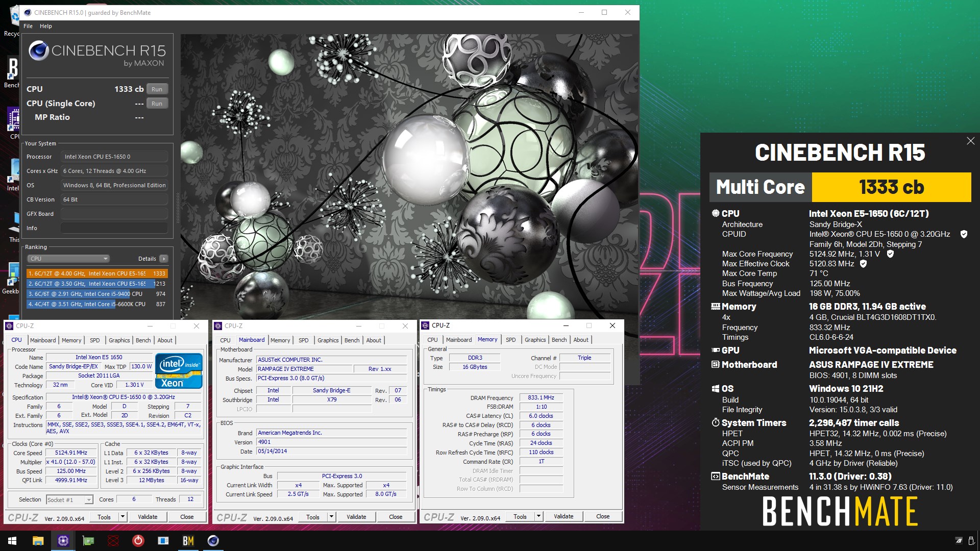
Task: Open the Socket #1 selection dropdown
Action: click(x=69, y=500)
